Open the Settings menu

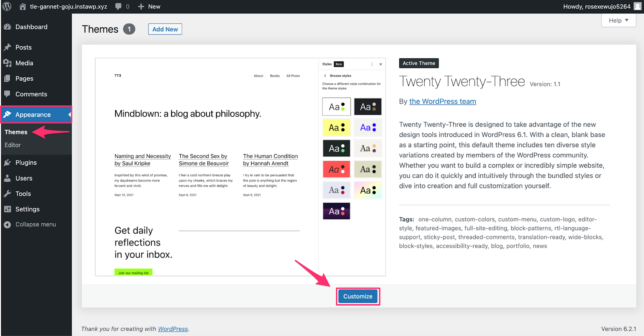(27, 209)
